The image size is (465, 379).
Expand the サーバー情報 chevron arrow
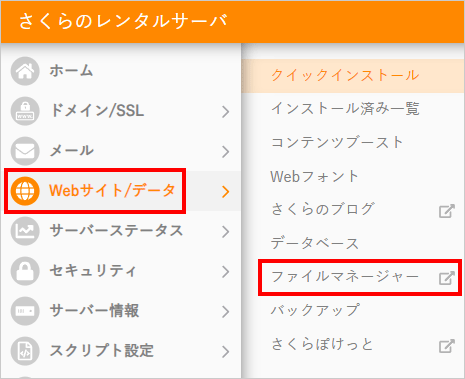coord(226,312)
